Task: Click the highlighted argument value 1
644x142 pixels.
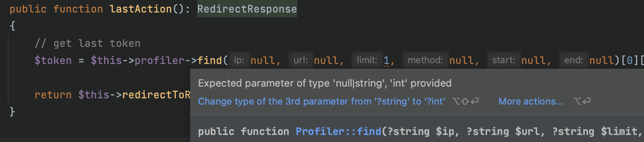Action: coord(386,60)
